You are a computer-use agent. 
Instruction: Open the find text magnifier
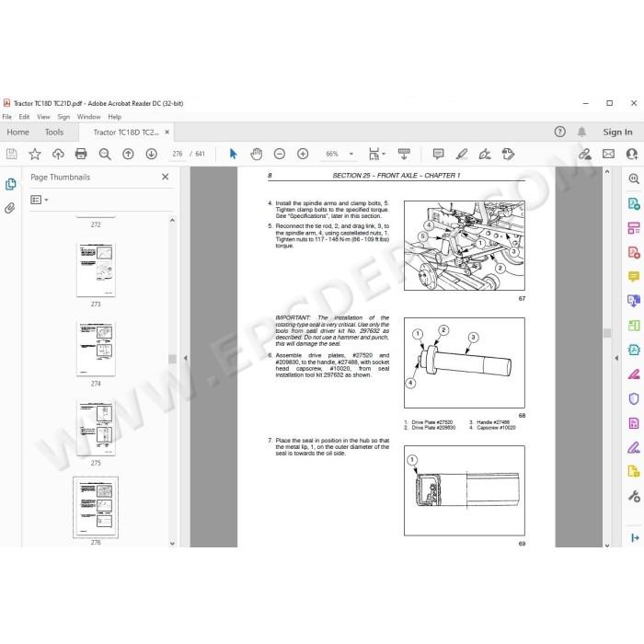105,154
